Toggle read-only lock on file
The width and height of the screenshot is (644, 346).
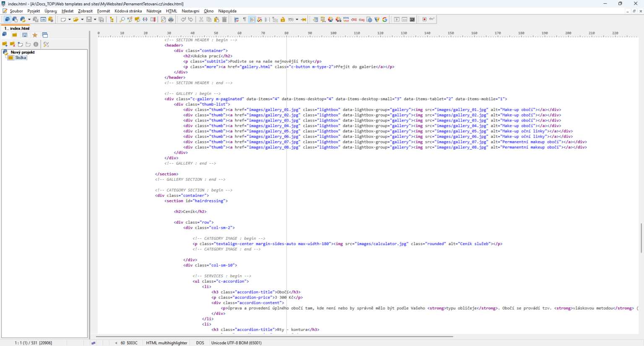[283, 19]
